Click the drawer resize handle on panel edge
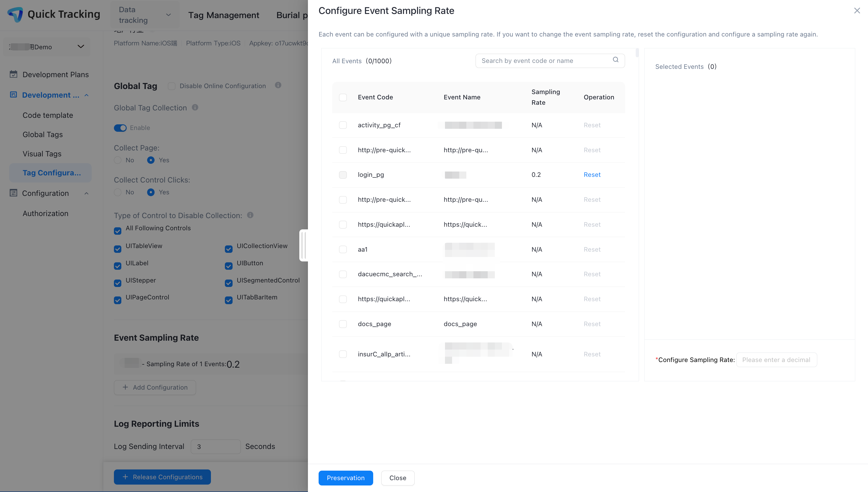The width and height of the screenshot is (868, 492). tap(304, 245)
